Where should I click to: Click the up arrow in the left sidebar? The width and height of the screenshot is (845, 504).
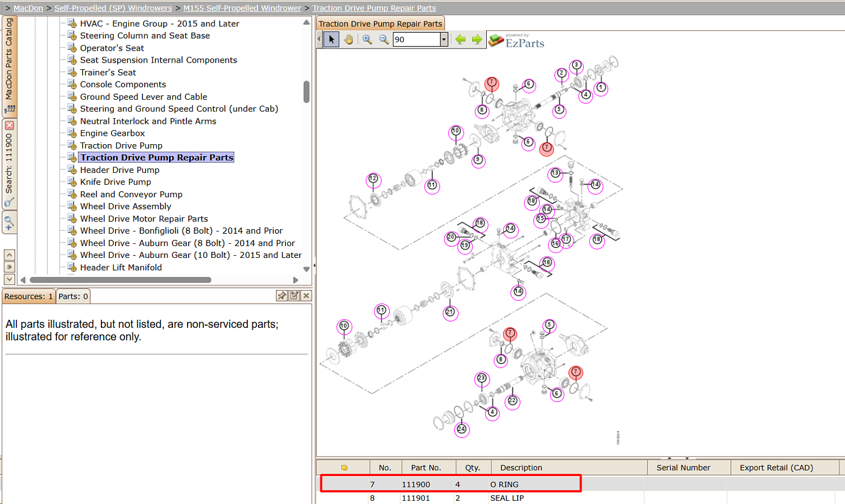click(x=10, y=255)
